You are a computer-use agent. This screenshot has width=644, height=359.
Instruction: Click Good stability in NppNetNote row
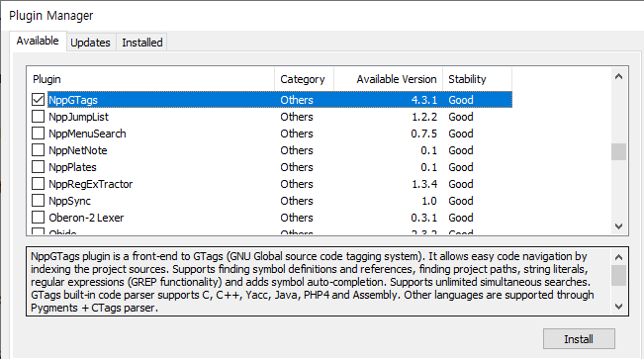[461, 150]
